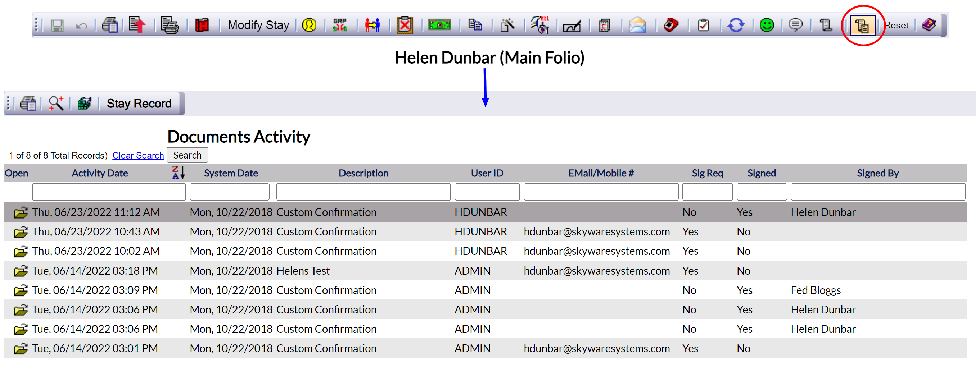Sort by the User ID column header
This screenshot has width=980, height=367.
point(487,173)
